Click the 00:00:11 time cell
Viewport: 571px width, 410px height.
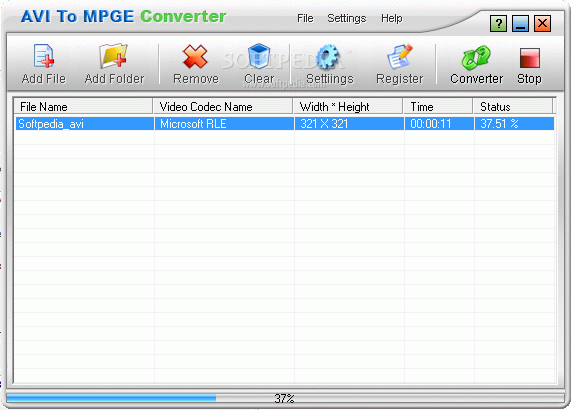pyautogui.click(x=439, y=124)
